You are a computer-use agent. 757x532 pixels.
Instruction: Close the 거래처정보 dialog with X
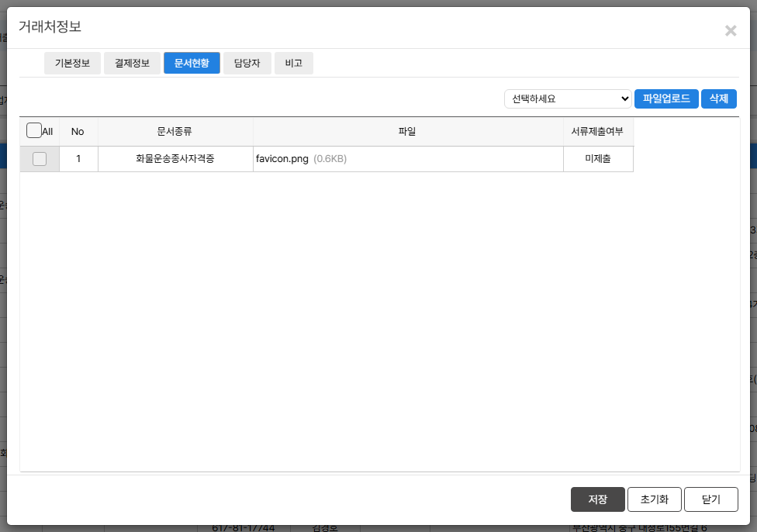[x=731, y=31]
